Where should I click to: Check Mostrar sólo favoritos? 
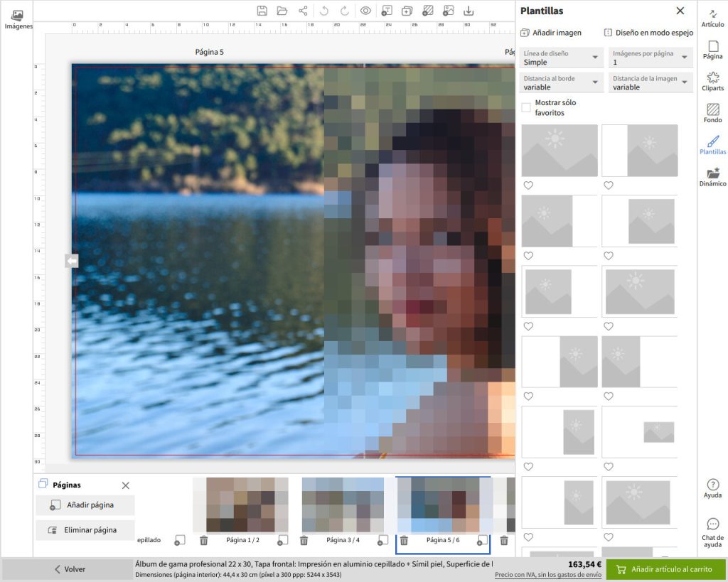pos(526,108)
